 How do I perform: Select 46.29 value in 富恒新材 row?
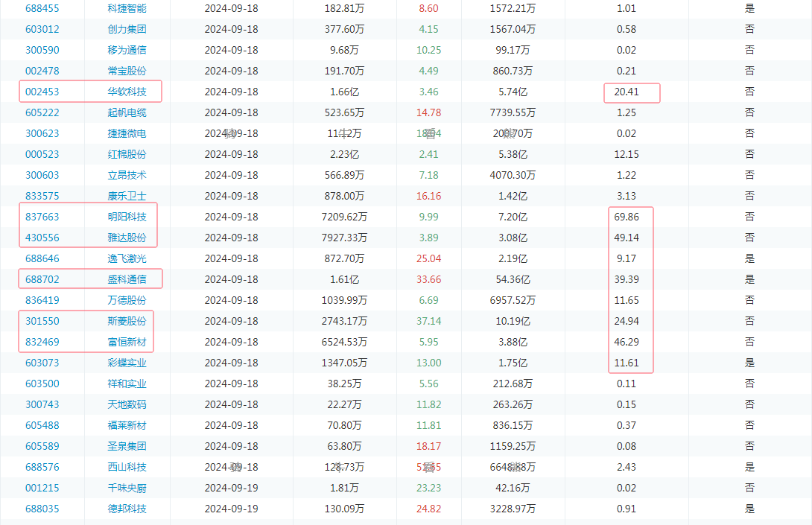pos(627,342)
